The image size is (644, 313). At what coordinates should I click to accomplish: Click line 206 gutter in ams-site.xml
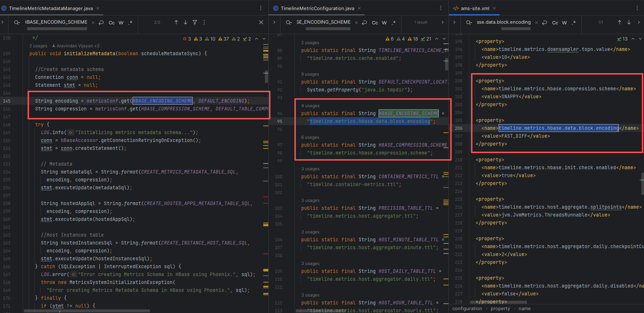tap(459, 128)
